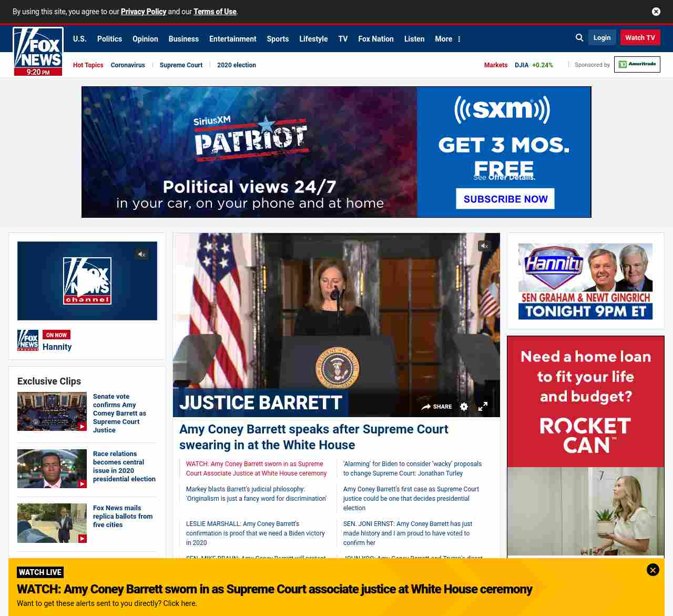The image size is (673, 616).
Task: Enter fullscreen on Justice Barrett video
Action: pos(483,407)
